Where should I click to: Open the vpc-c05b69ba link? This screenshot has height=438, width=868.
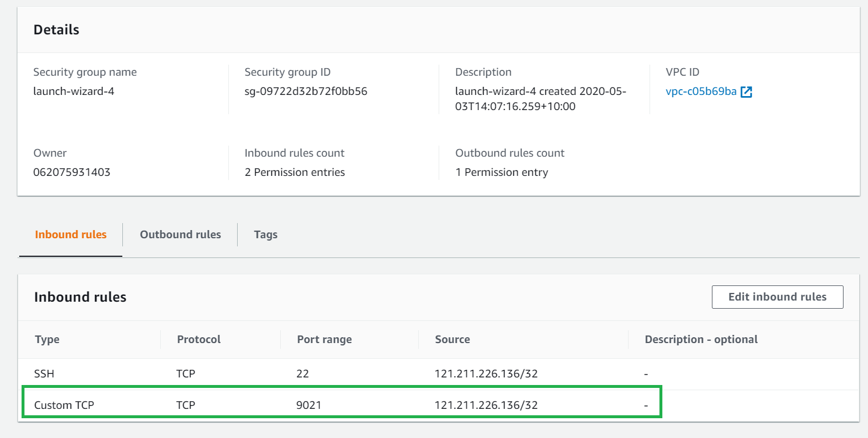click(701, 91)
